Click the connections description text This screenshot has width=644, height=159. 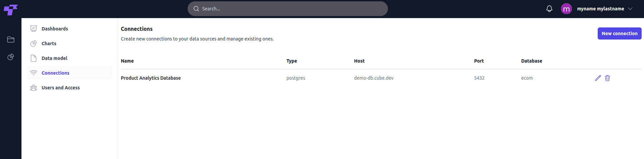coord(197,39)
